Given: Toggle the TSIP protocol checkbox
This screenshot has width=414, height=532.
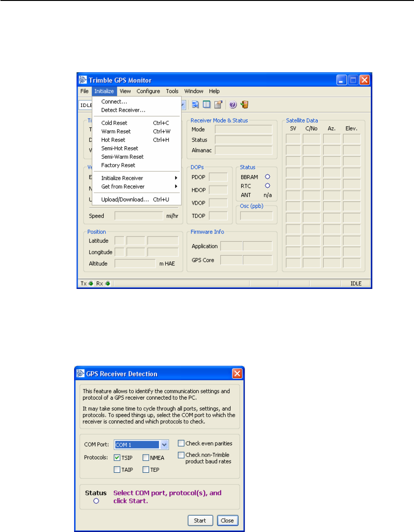Looking at the screenshot, I should [x=117, y=458].
